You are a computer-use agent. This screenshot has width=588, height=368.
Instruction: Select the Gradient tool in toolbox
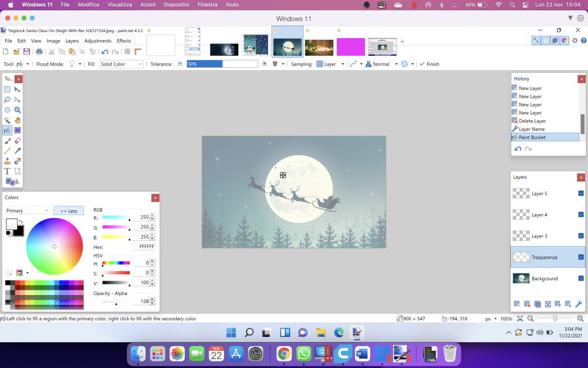pyautogui.click(x=18, y=131)
